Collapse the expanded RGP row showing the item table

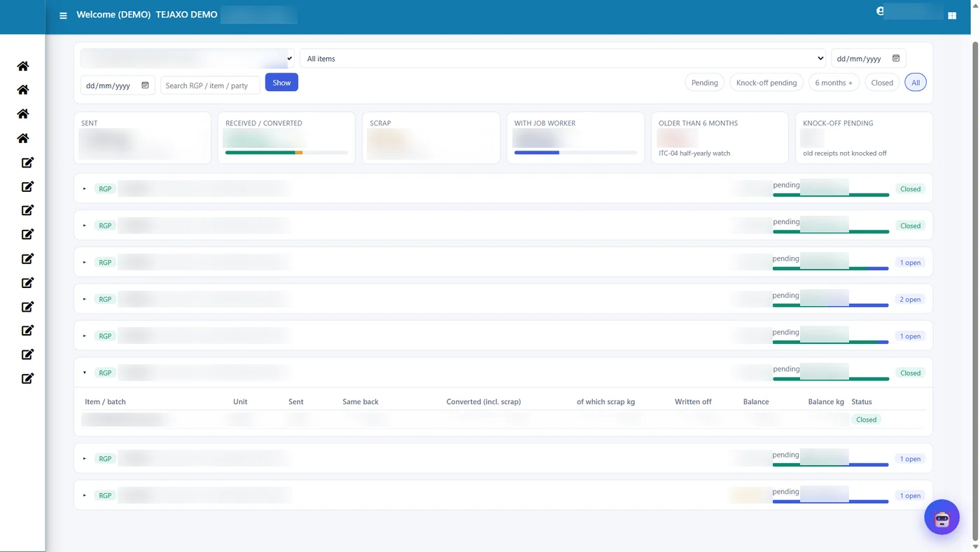[x=85, y=373]
